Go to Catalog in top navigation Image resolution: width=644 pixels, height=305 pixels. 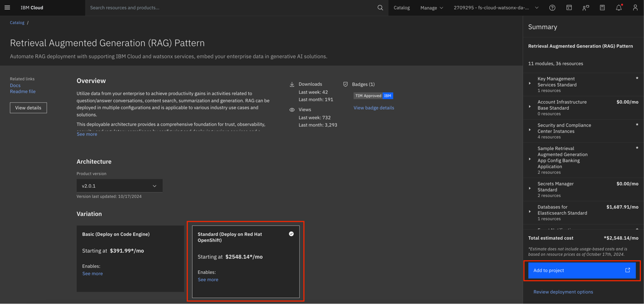tap(401, 8)
